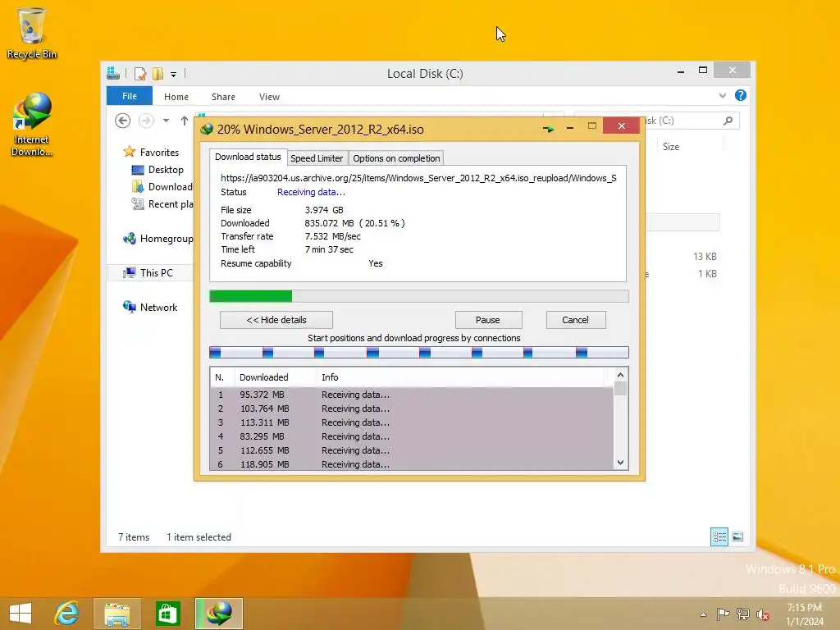The width and height of the screenshot is (840, 630).
Task: Launch Internet Explorer from the taskbar
Action: [66, 614]
